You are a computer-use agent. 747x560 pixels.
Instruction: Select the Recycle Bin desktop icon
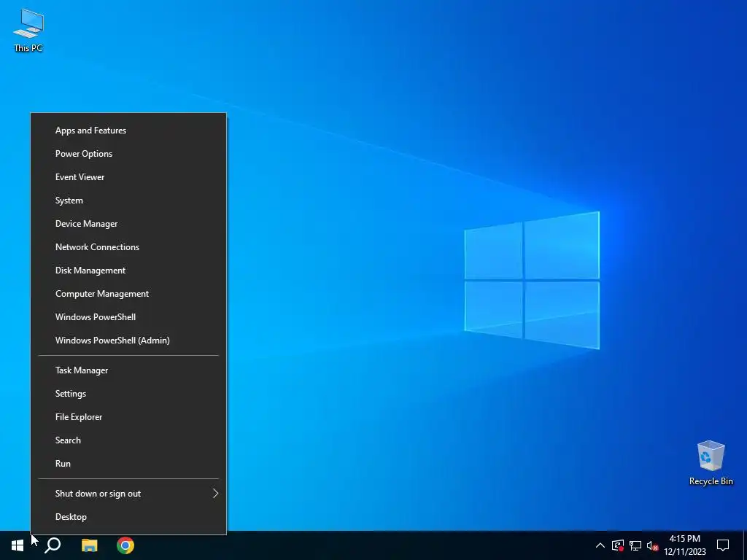click(x=711, y=463)
